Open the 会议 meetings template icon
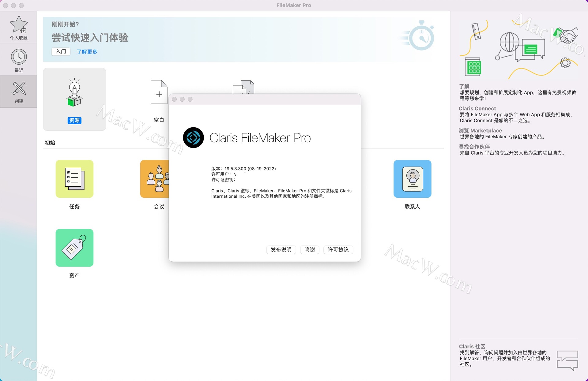The height and width of the screenshot is (381, 588). tap(155, 179)
